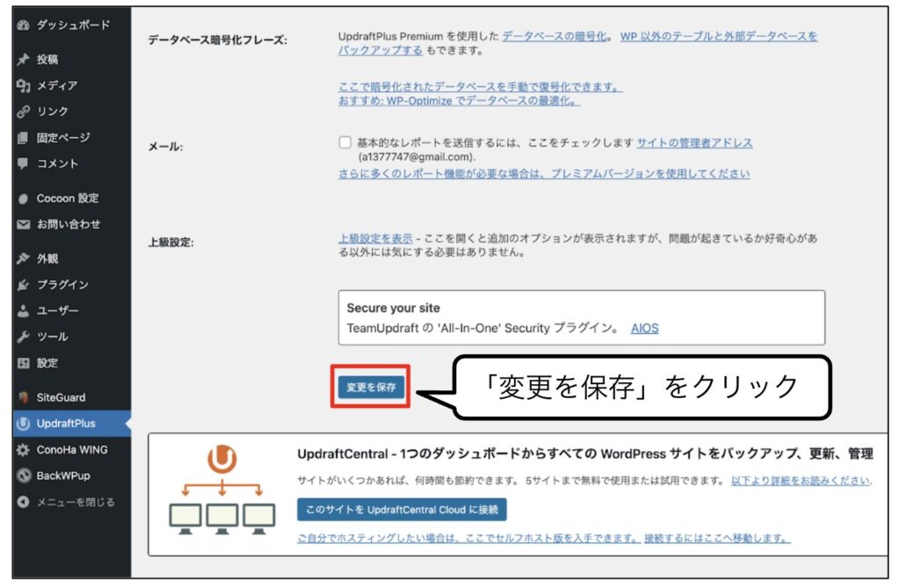Open the premium reports link さらに多くのレポート機能
Viewport: 900px width, 588px height.
543,173
